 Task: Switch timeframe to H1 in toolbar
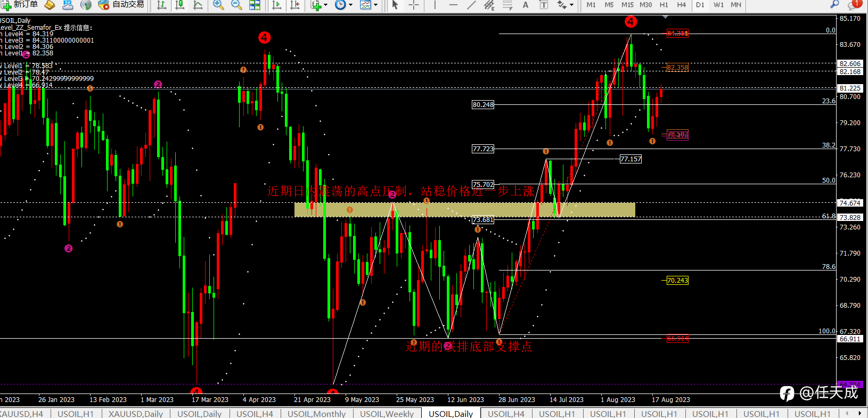(664, 5)
